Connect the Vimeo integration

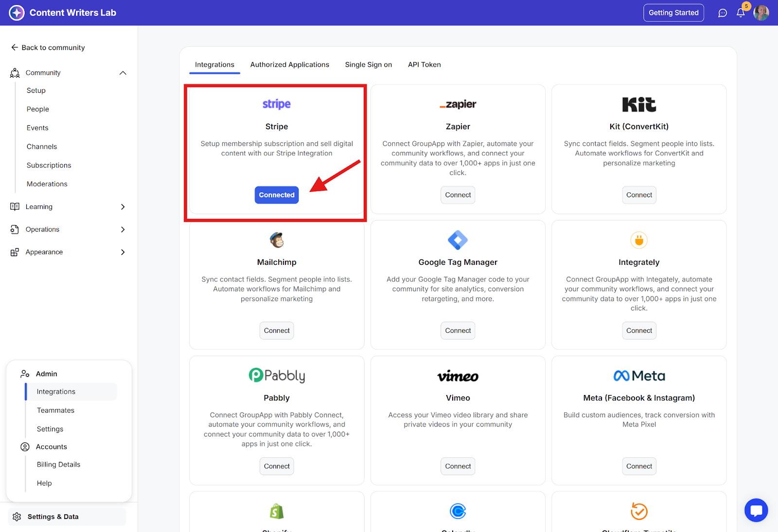[x=458, y=466]
